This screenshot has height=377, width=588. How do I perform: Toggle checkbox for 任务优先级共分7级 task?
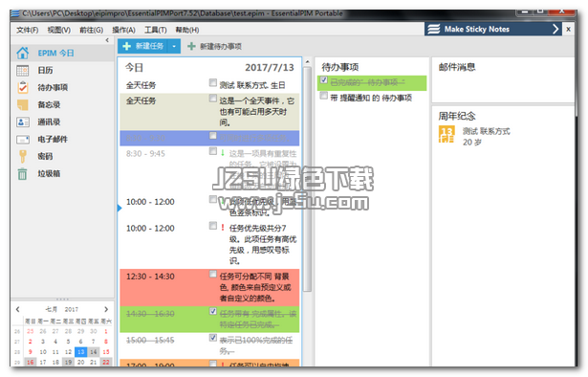tap(212, 226)
